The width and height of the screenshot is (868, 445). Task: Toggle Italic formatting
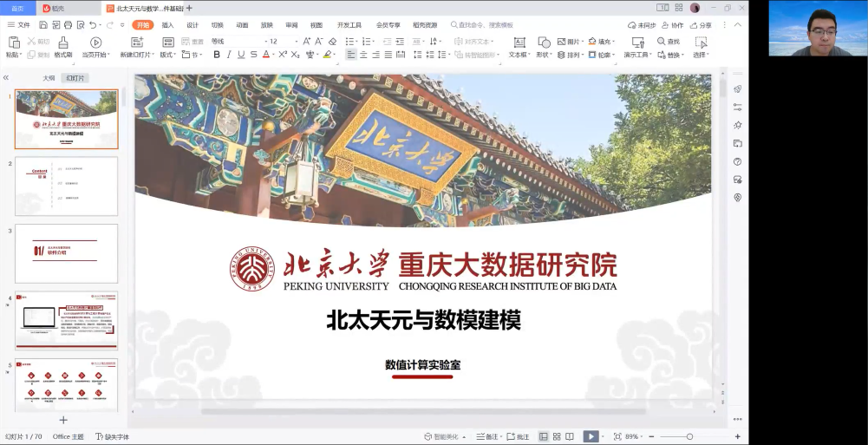point(229,55)
